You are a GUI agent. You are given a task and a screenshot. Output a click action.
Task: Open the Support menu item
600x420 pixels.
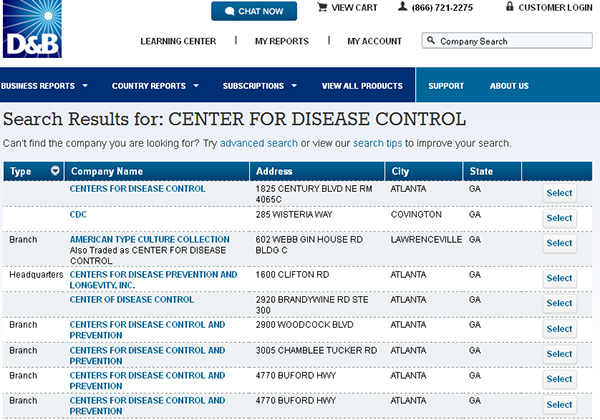(446, 86)
